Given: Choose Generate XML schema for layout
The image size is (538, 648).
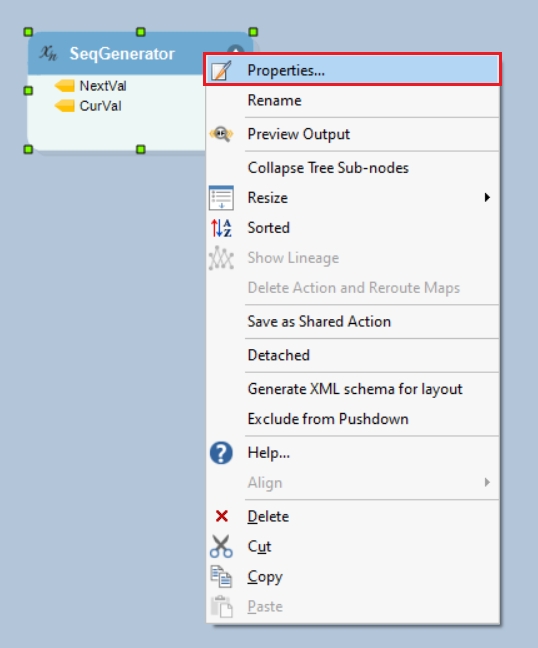Looking at the screenshot, I should point(353,389).
